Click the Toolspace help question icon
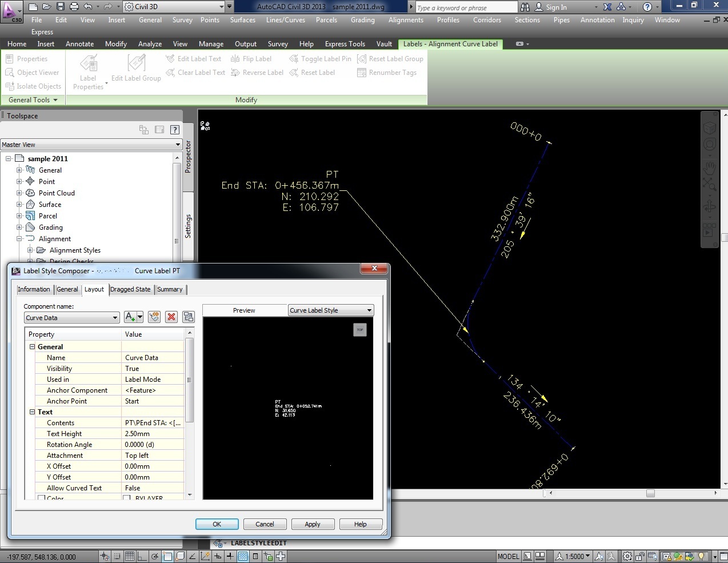Screen dimensions: 728x563 (x=175, y=130)
